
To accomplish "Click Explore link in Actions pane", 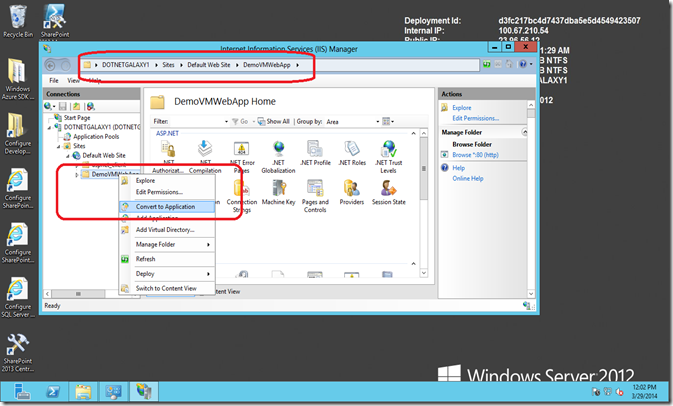I will tap(461, 108).
